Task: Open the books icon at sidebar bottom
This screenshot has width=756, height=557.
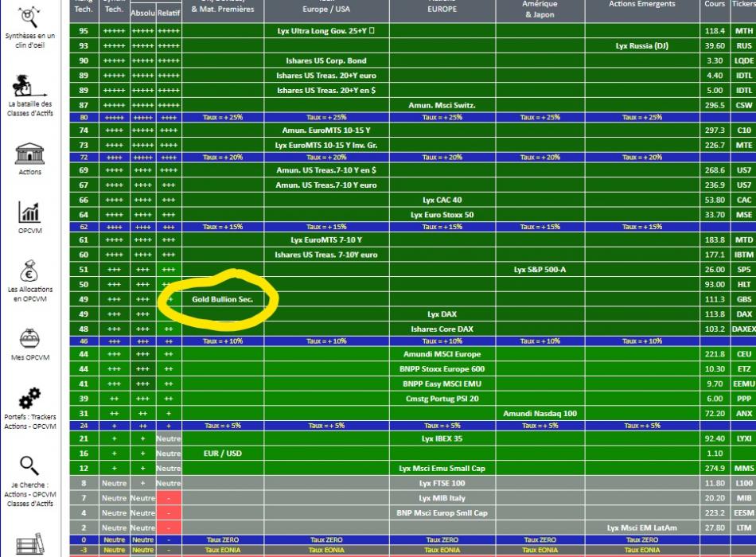Action: [x=29, y=544]
